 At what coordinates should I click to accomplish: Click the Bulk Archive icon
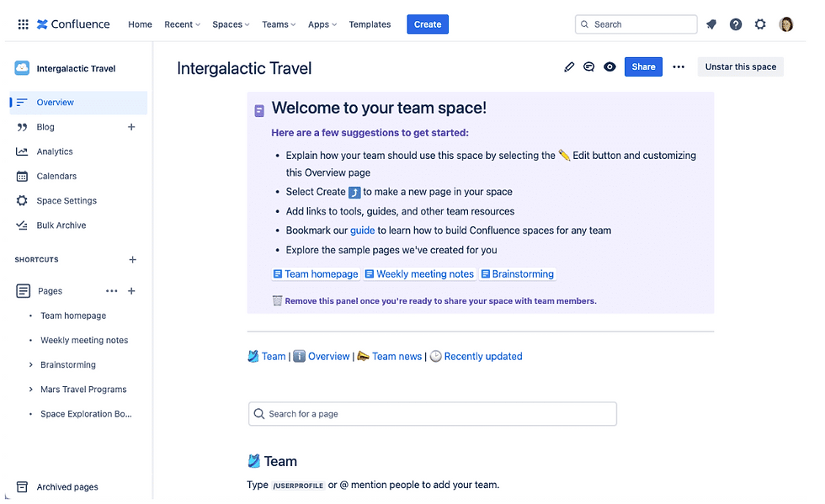point(22,225)
